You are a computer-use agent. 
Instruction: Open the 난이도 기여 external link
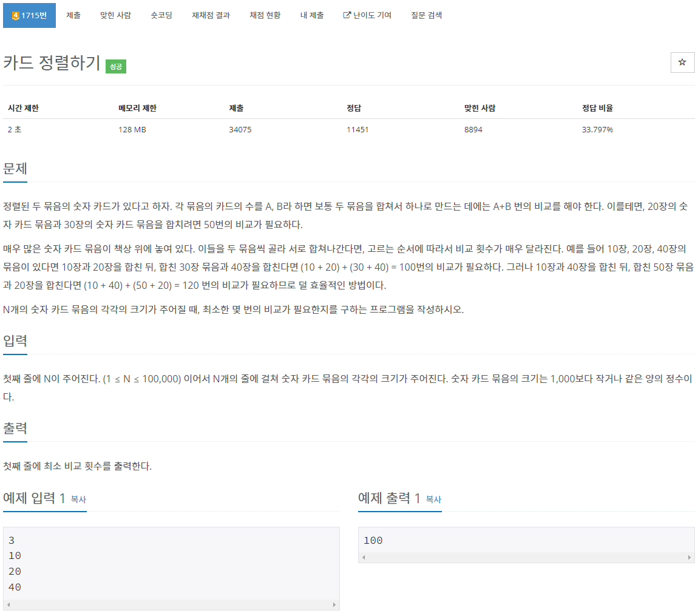(367, 16)
